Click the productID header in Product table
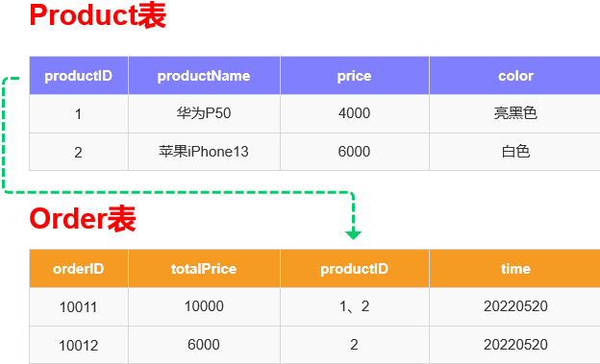 coord(79,75)
